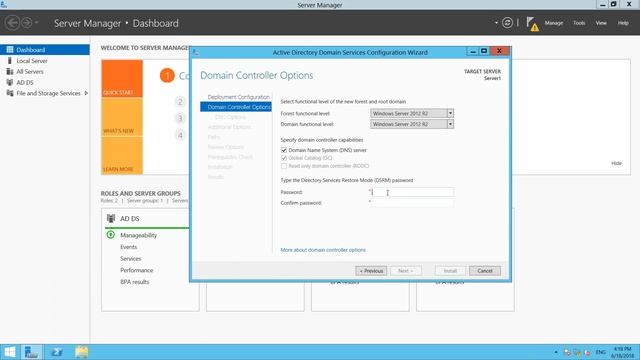Click the File and Storage Services icon
640x360 pixels.
[10, 93]
